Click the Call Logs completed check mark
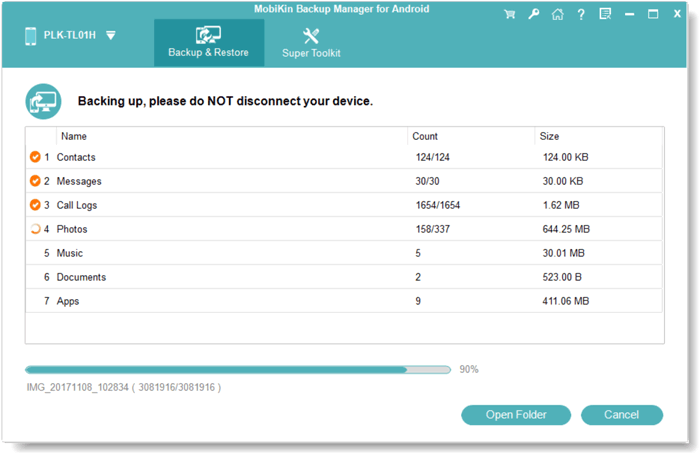700x454 pixels. pyautogui.click(x=35, y=205)
